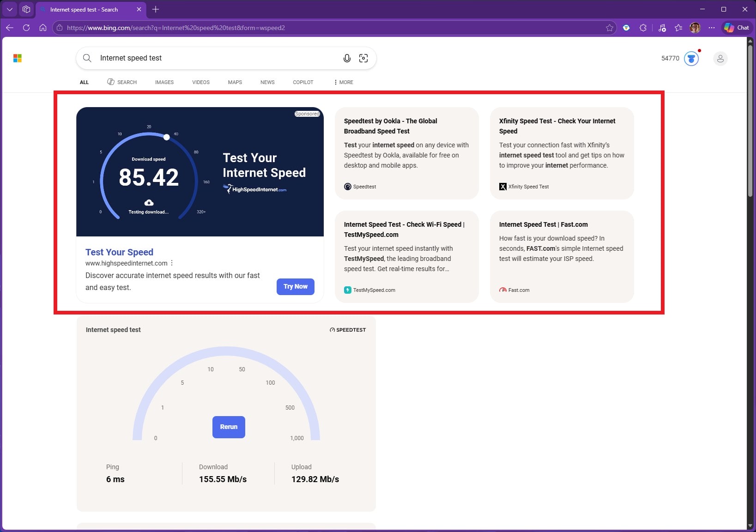Viewport: 756px width, 532px height.
Task: Click the search magnifier icon
Action: pyautogui.click(x=87, y=58)
